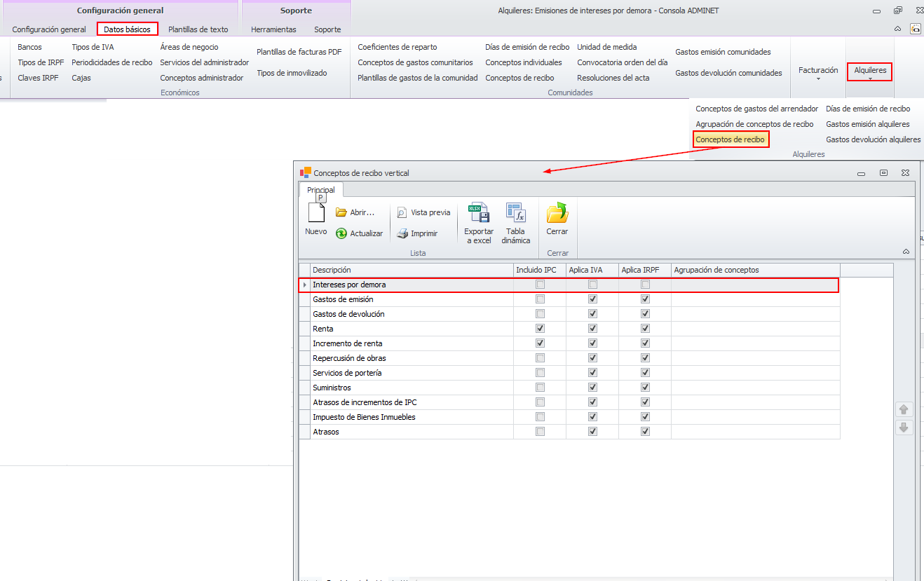This screenshot has height=581, width=924.
Task: Move selected row down with arrow button
Action: click(904, 428)
